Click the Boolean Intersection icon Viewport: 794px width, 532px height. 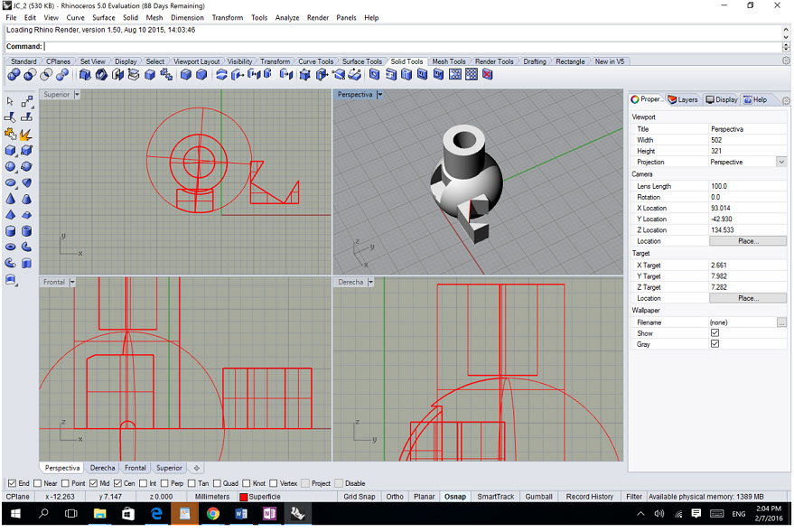(46, 76)
